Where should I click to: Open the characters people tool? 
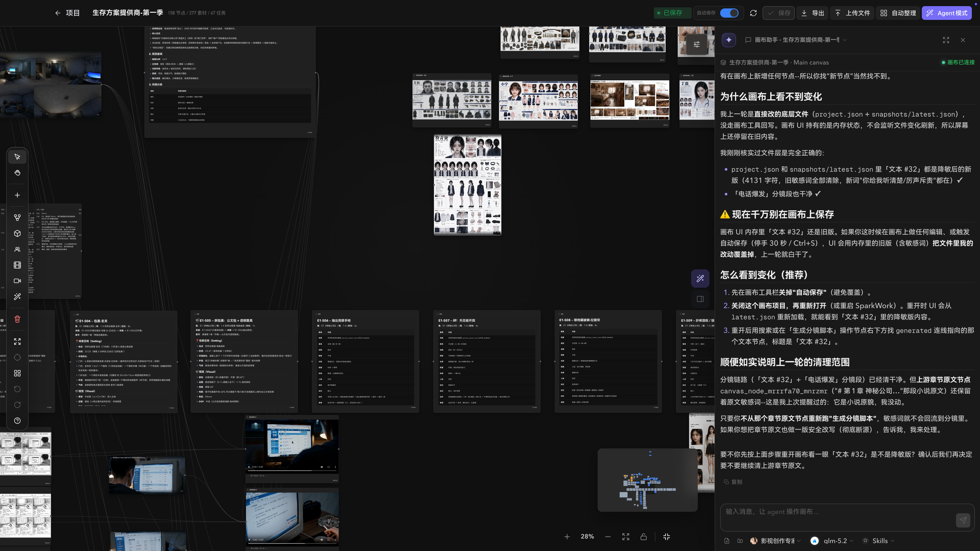click(17, 249)
